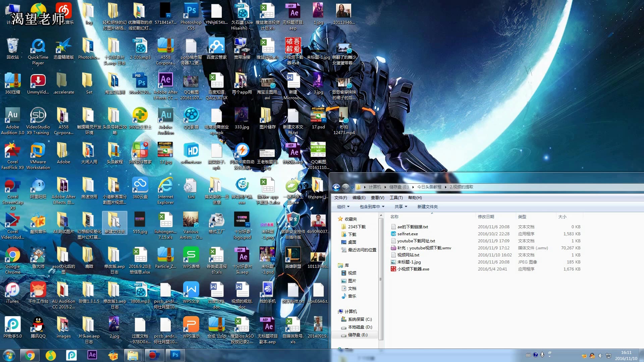Click Explorer back navigation arrow
The height and width of the screenshot is (362, 644).
click(336, 187)
